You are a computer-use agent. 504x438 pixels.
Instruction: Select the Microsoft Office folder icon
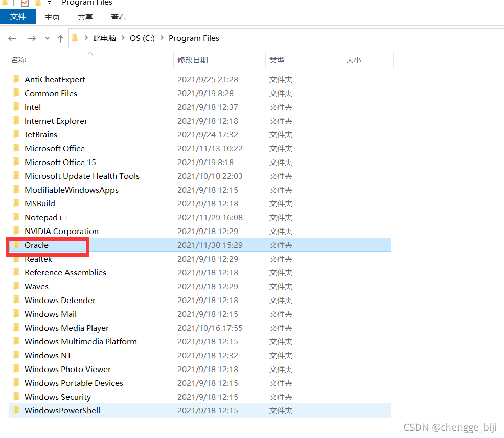16,148
